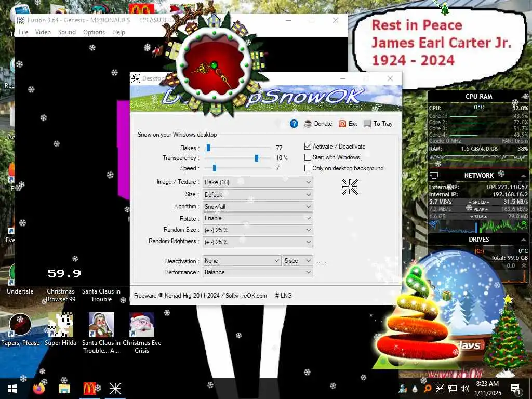Click the DesktopSnowOK title bar snowflake icon
This screenshot has width=532, height=399.
point(136,78)
